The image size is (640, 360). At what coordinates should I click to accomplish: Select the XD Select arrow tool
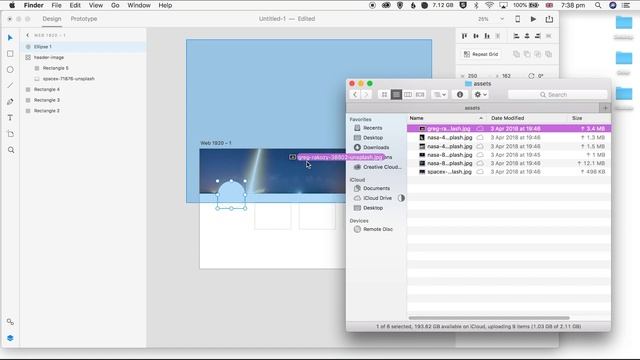[10, 38]
